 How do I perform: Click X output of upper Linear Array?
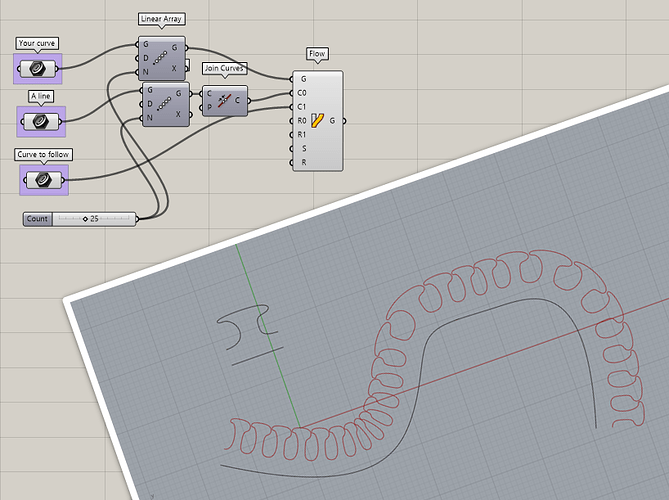point(174,68)
